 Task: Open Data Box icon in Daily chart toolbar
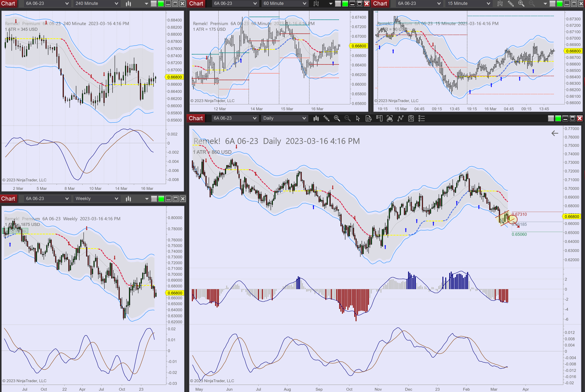point(368,118)
